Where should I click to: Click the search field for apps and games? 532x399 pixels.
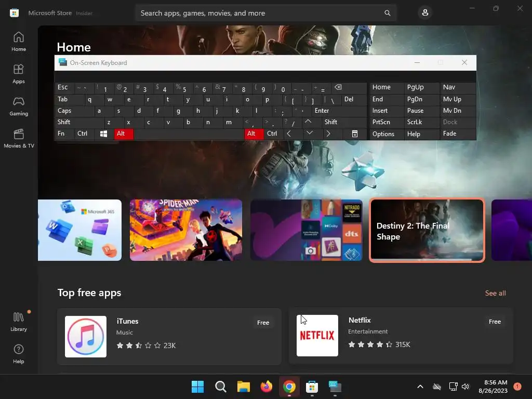[265, 13]
